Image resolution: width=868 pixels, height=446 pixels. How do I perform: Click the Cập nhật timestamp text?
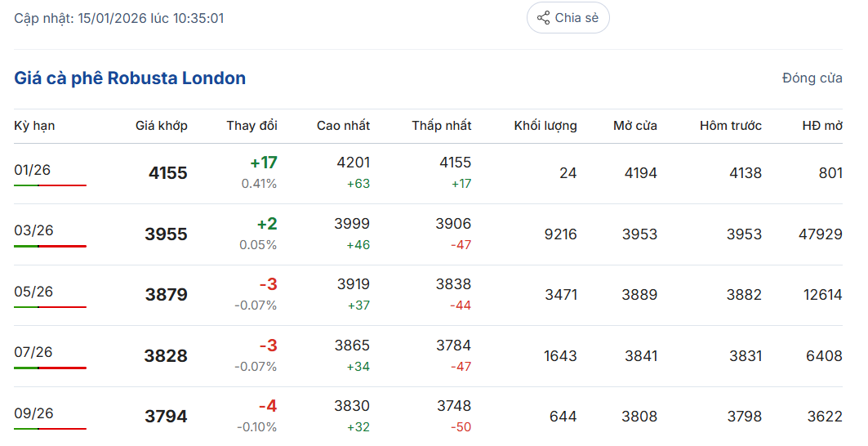pyautogui.click(x=119, y=18)
